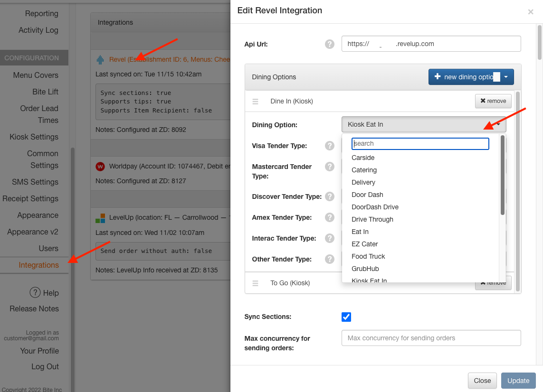This screenshot has height=392, width=543.
Task: Click the dialog's main vertical scrollbar
Action: (x=539, y=42)
